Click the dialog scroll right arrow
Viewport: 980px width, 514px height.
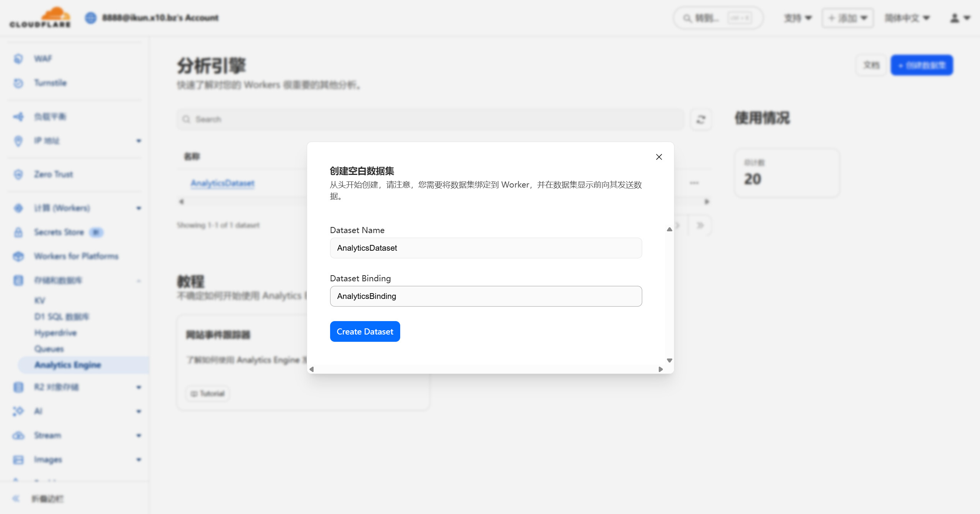click(x=660, y=369)
